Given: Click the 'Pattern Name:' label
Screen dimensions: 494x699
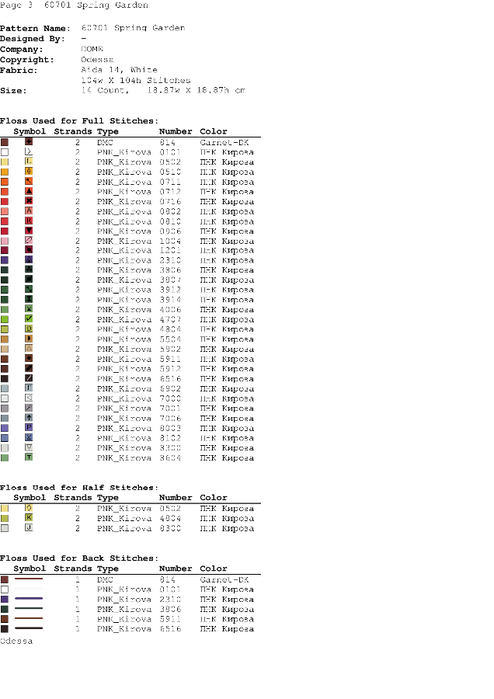Looking at the screenshot, I should [x=35, y=28].
